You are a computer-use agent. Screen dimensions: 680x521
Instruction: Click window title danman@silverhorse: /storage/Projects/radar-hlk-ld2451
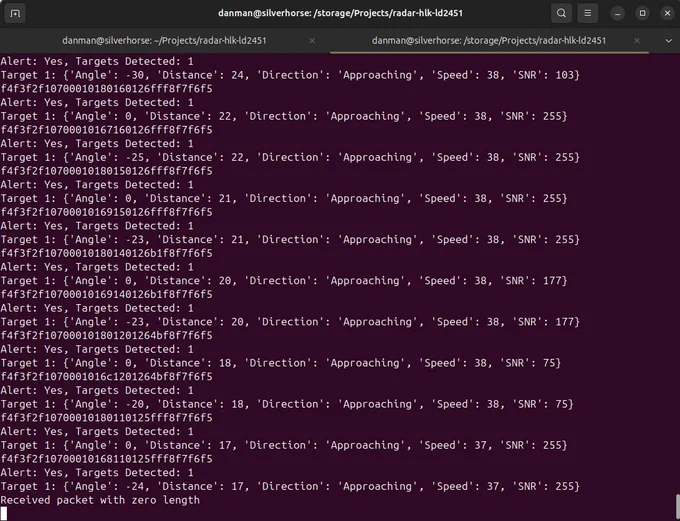[340, 13]
